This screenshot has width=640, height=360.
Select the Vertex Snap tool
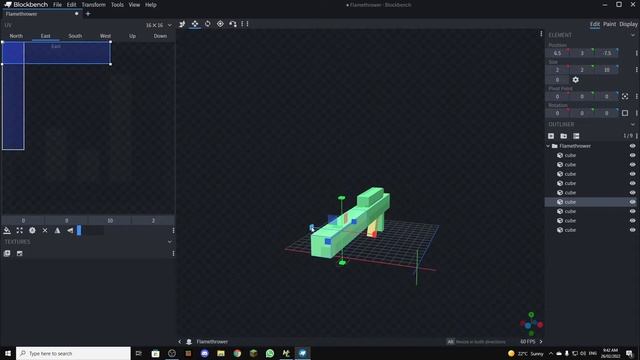(x=233, y=24)
